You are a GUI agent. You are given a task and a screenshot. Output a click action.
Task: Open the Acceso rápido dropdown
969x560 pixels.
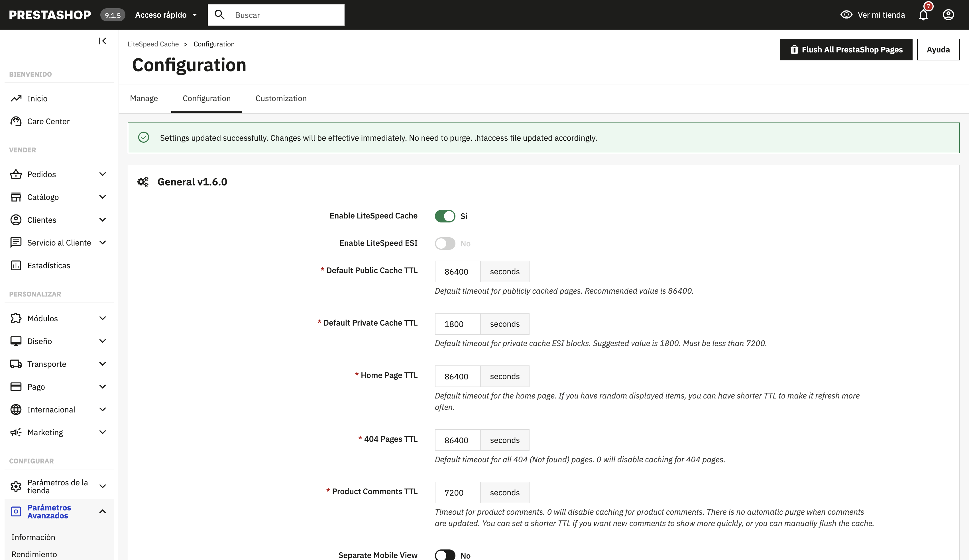pyautogui.click(x=166, y=15)
